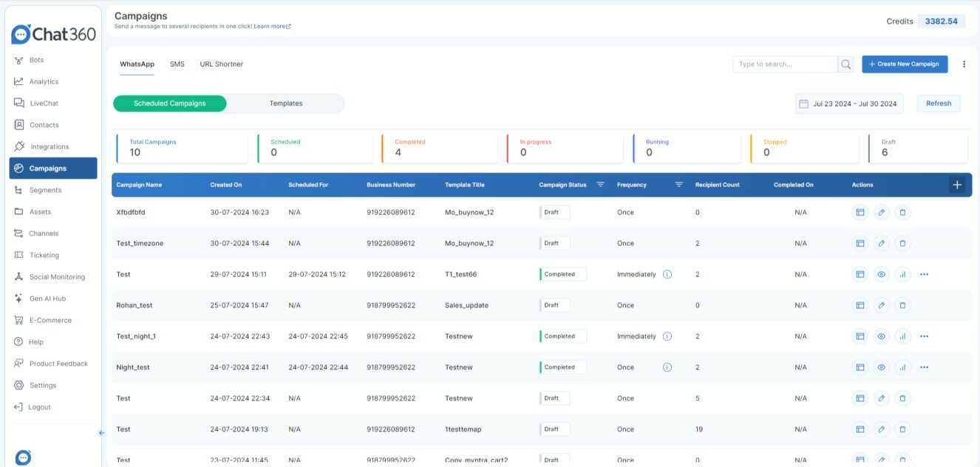This screenshot has width=980, height=467.
Task: Click into the Type to search field
Action: [785, 64]
